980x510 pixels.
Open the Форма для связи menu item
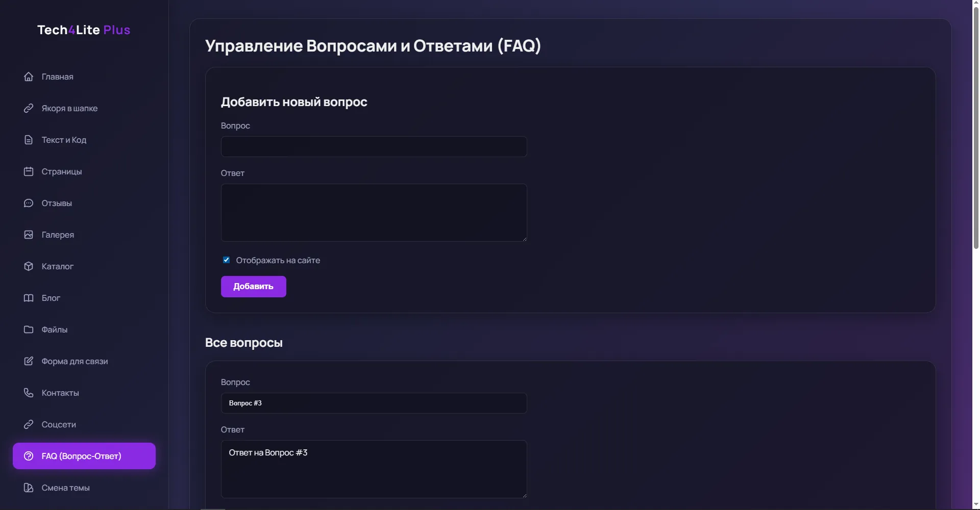coord(75,361)
